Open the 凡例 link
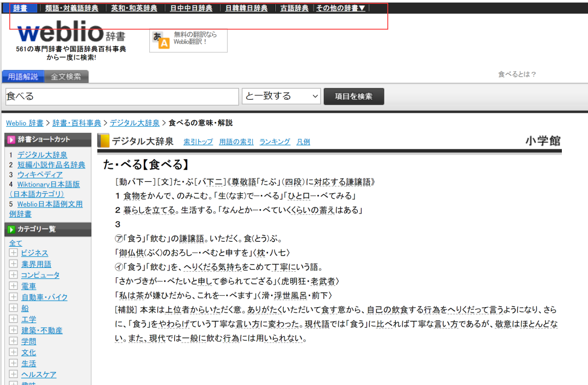Screen dimensions: 588x385 point(303,142)
